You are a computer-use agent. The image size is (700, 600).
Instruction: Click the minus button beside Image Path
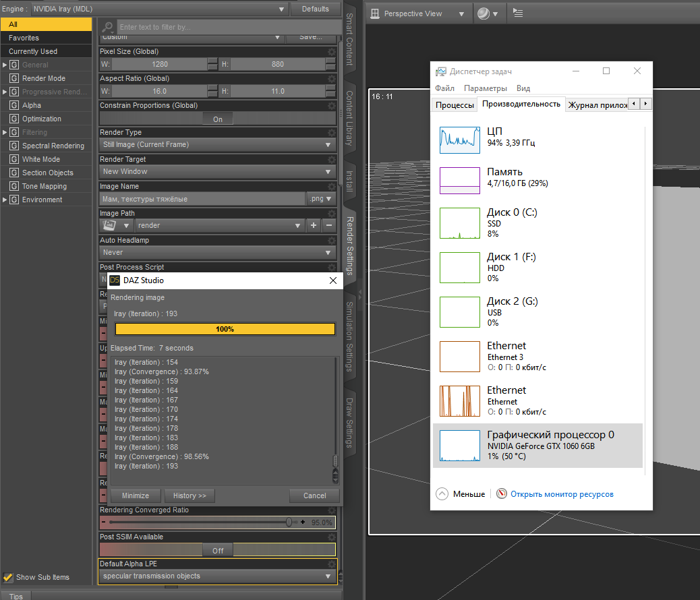328,225
